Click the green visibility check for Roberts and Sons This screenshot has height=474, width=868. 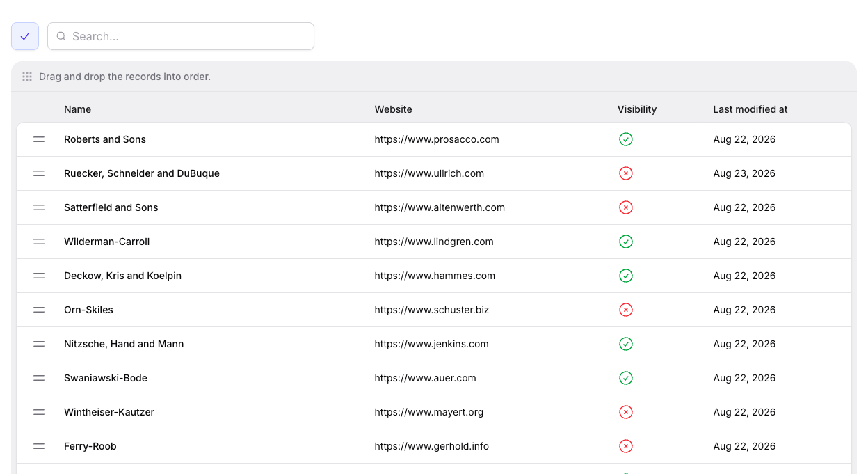tap(626, 139)
